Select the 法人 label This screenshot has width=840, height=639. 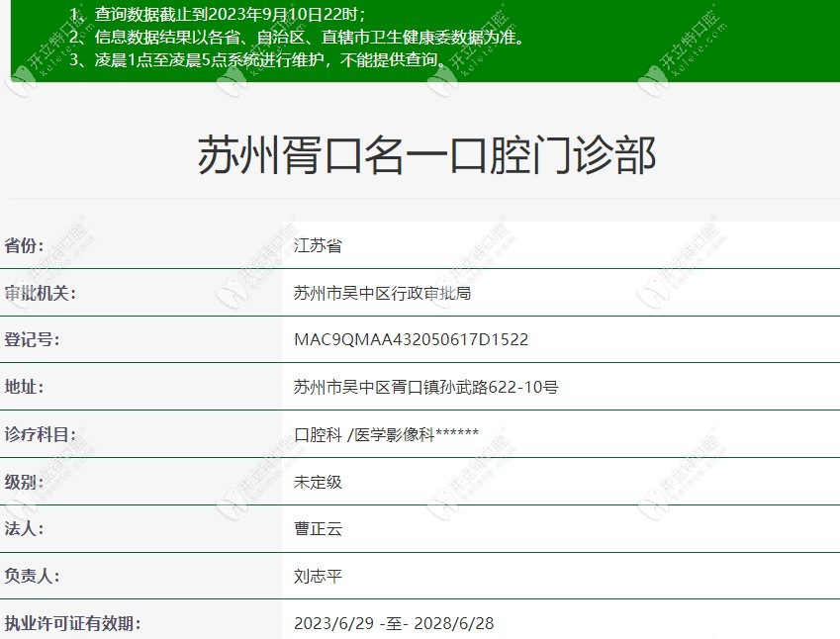click(x=24, y=528)
